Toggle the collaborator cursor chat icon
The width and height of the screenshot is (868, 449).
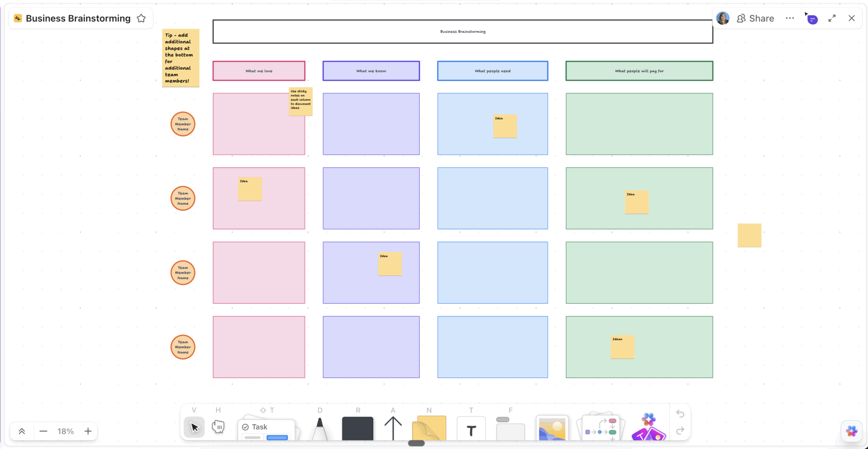(811, 19)
